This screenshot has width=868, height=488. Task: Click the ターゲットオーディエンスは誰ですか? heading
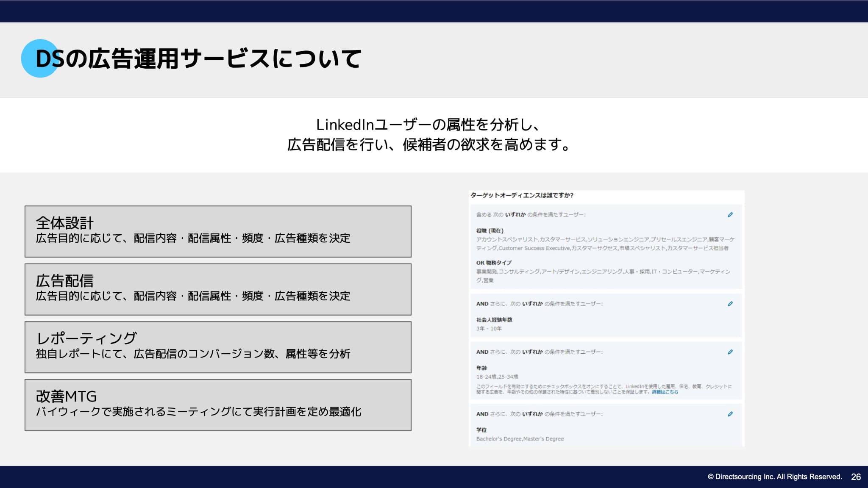[522, 195]
